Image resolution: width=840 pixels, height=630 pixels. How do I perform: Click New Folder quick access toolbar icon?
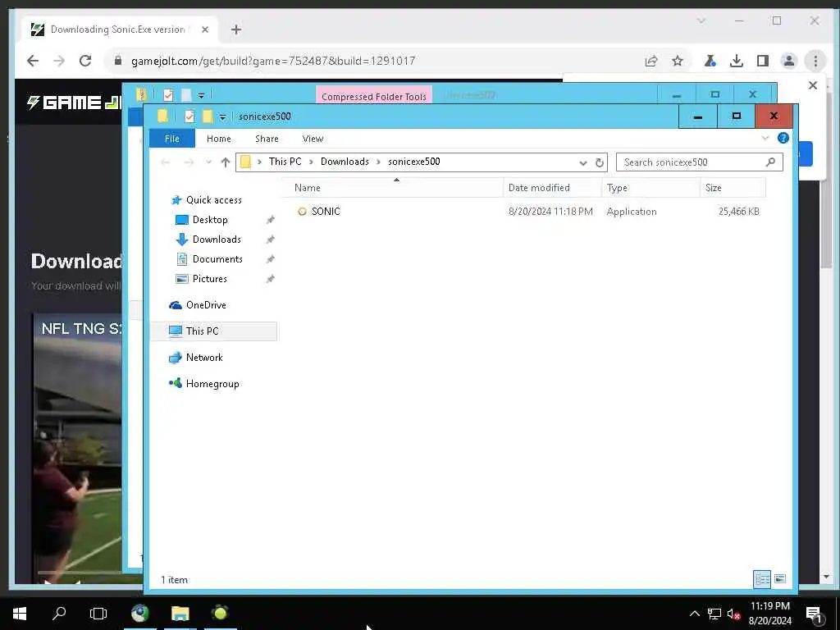pos(207,116)
